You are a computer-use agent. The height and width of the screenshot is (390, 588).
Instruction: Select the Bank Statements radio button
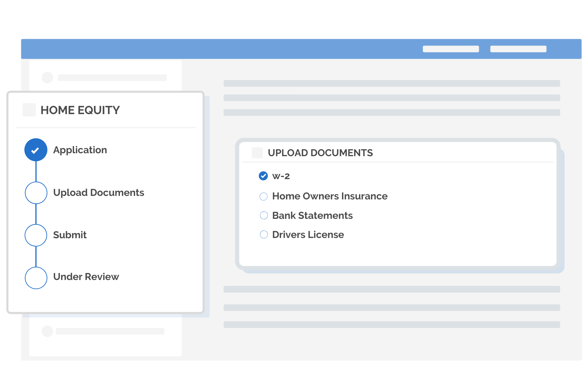click(x=264, y=216)
